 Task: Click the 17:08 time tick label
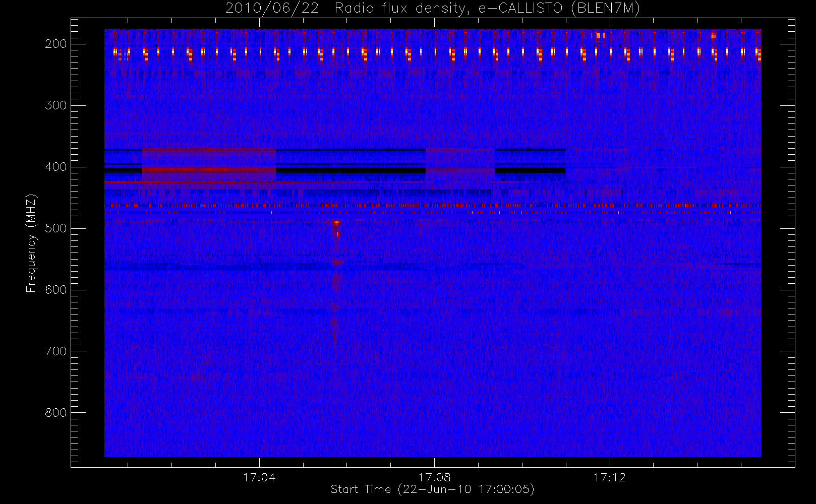(x=434, y=477)
